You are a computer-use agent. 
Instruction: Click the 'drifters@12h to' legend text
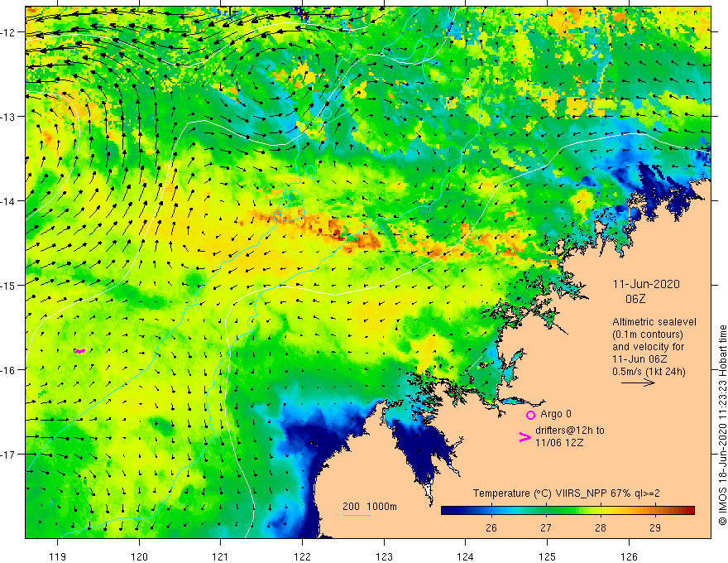click(x=570, y=431)
